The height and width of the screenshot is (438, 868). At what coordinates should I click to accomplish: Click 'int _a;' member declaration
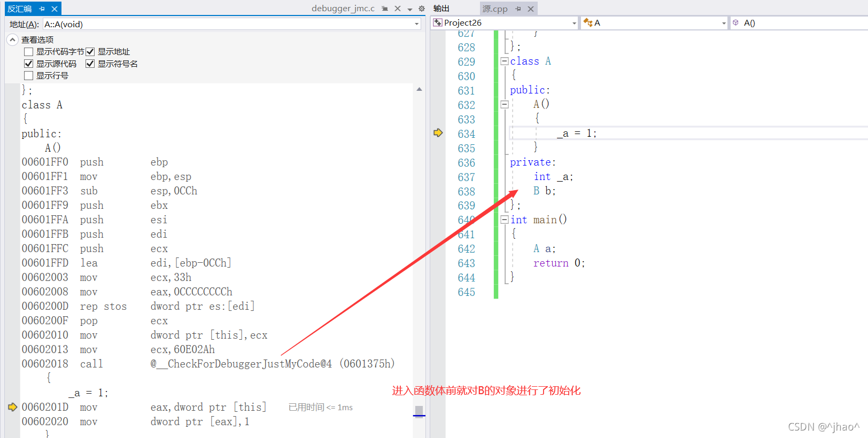click(553, 177)
